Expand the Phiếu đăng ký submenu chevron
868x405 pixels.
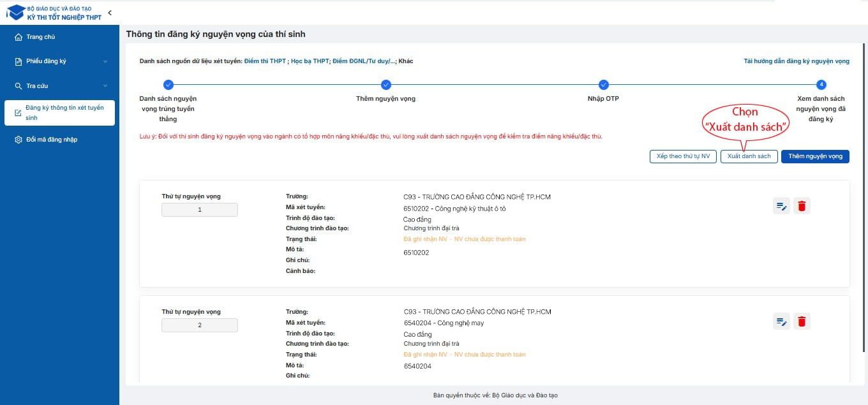[x=105, y=62]
